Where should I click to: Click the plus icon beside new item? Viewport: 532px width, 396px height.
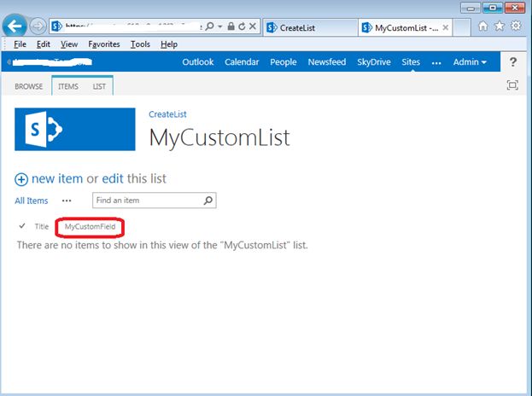[x=21, y=179]
